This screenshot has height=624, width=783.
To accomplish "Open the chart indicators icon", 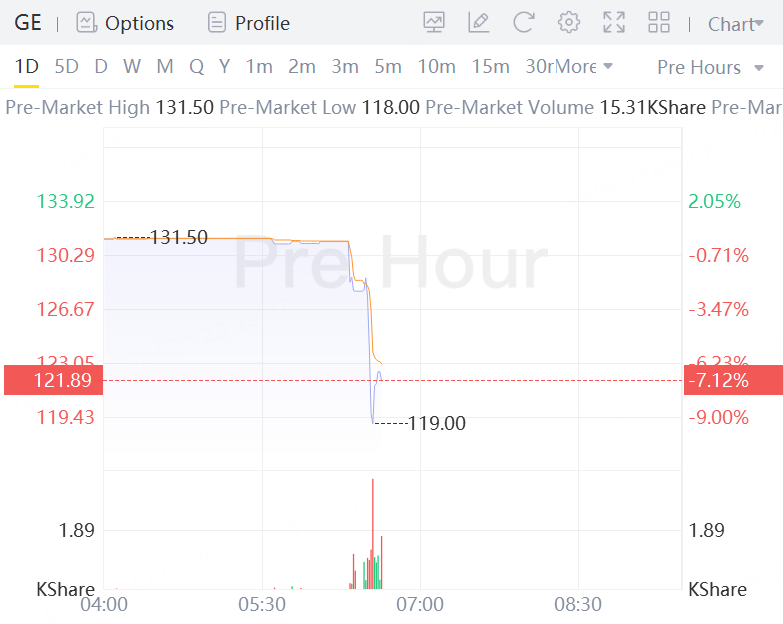I will pos(434,23).
